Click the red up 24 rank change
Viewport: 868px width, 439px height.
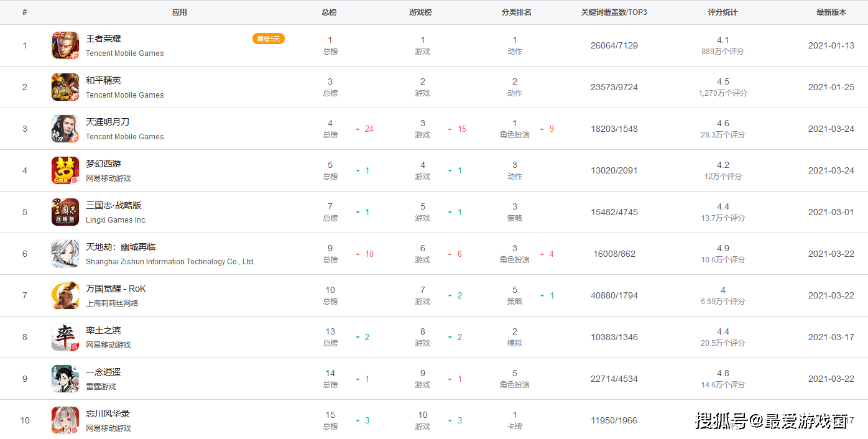(365, 129)
